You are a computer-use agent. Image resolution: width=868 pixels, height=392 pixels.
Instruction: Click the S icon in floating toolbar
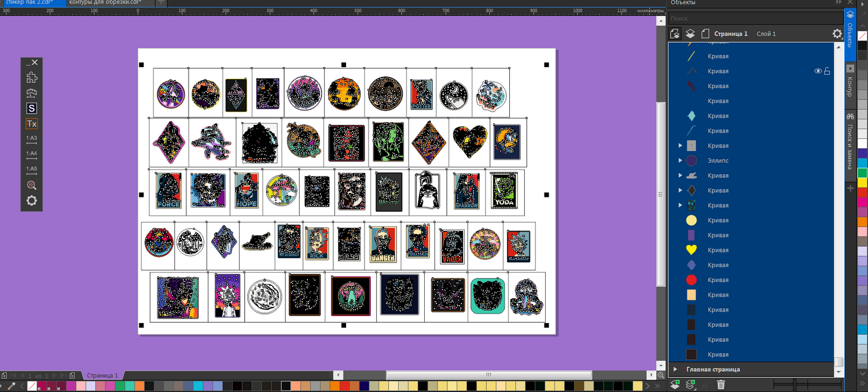pos(32,108)
